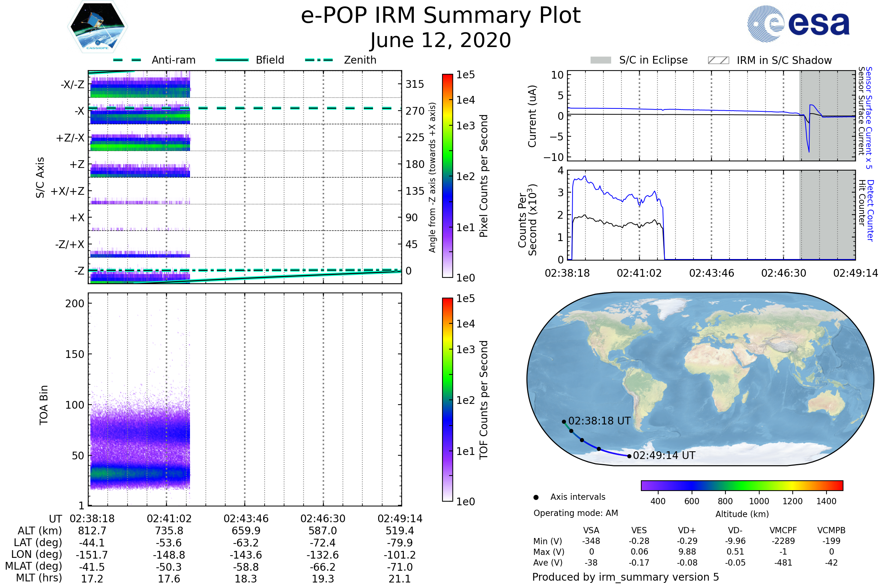The height and width of the screenshot is (588, 882).
Task: Click the Axis intervals black dot marker
Action: click(536, 497)
